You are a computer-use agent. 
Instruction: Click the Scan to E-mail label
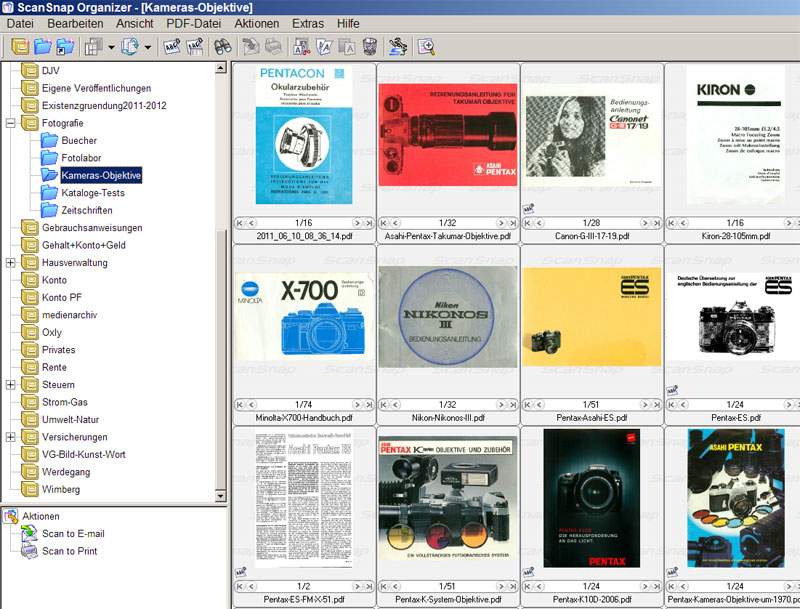73,534
